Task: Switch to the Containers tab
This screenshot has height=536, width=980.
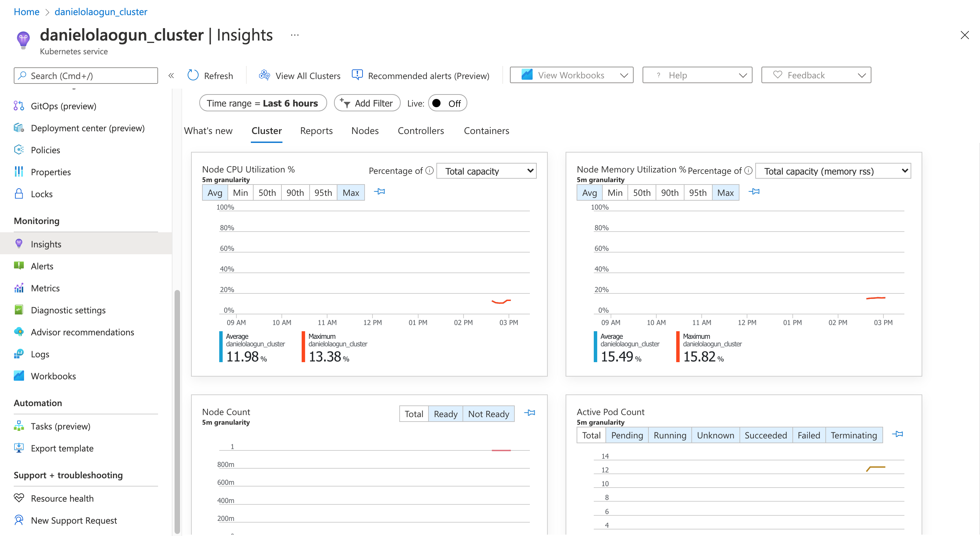Action: tap(486, 131)
